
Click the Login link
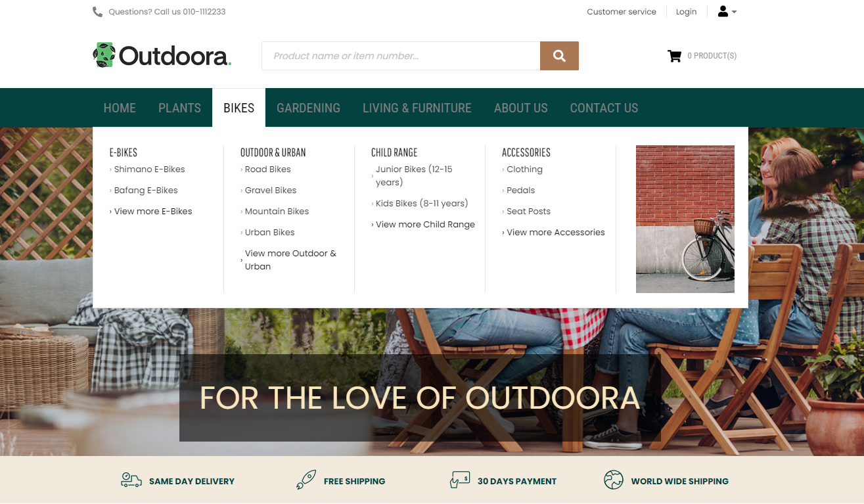[x=686, y=12]
